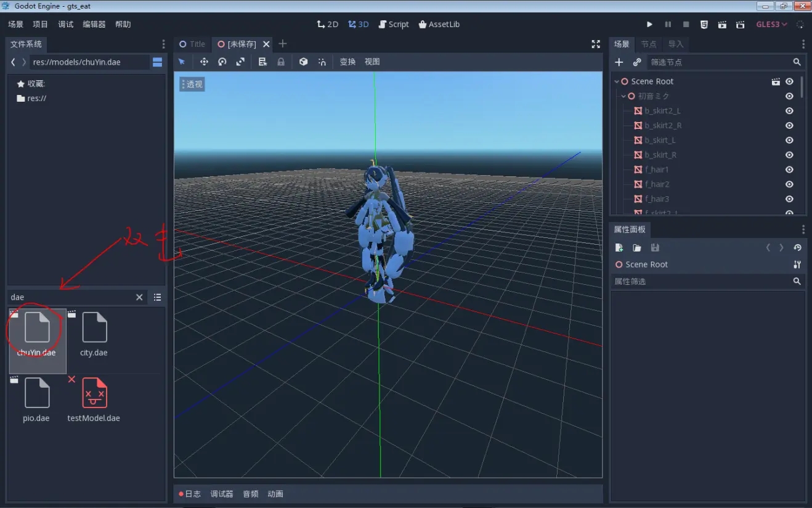
Task: Toggle visibility of f_hair1 node
Action: point(789,170)
